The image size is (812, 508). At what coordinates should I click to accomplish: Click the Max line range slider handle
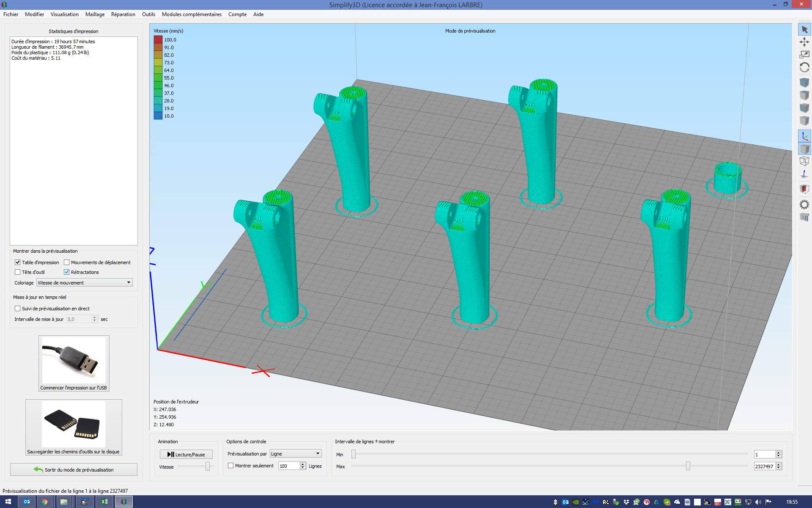[x=688, y=466]
